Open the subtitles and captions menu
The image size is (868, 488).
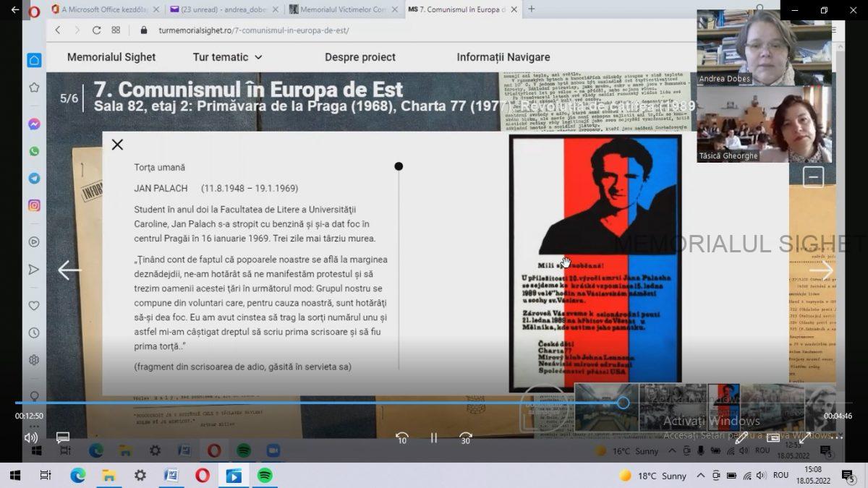[63, 437]
